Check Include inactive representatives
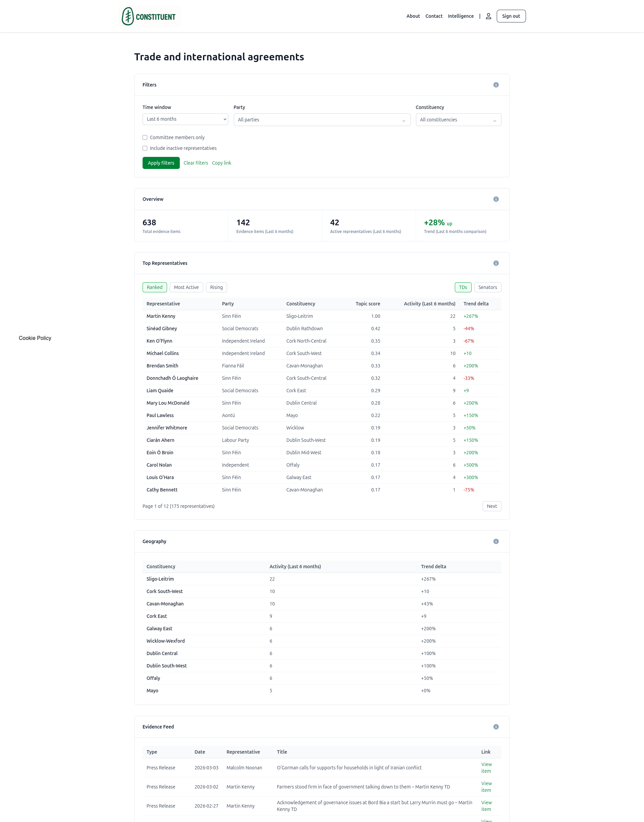This screenshot has width=644, height=822. [x=145, y=148]
